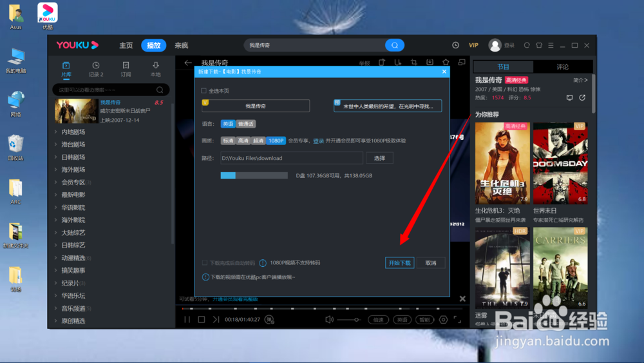
Task: Click the player settings gear icon
Action: 443,319
